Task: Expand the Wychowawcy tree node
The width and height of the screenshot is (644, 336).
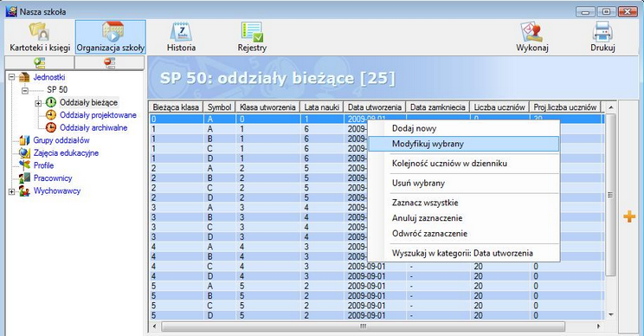Action: (x=11, y=191)
